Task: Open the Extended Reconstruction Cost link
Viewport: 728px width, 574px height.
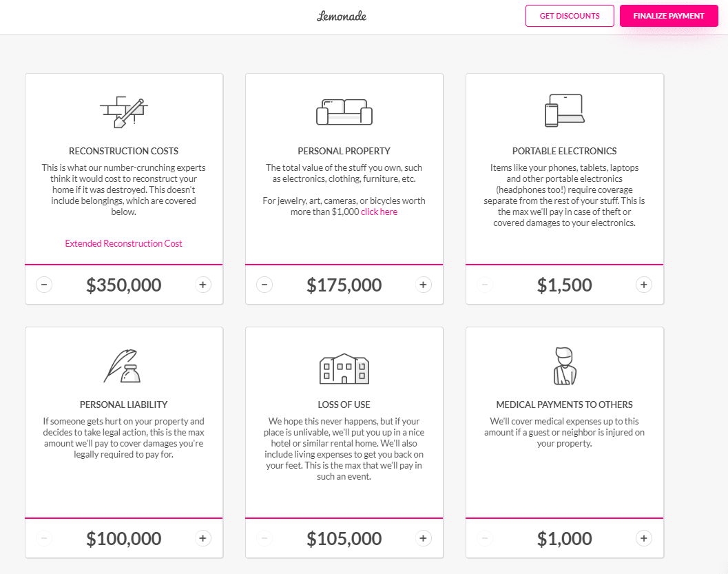Action: (x=123, y=243)
